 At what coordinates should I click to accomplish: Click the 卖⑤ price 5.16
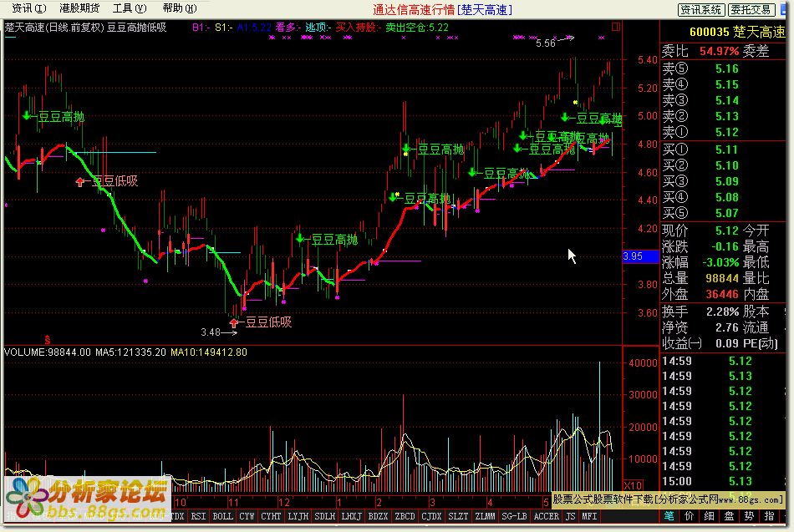[x=726, y=68]
